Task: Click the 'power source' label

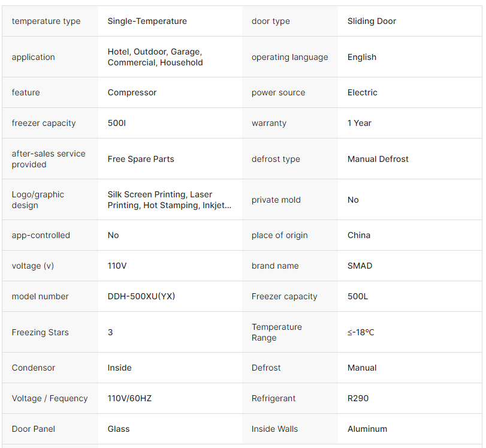Action: [x=278, y=92]
